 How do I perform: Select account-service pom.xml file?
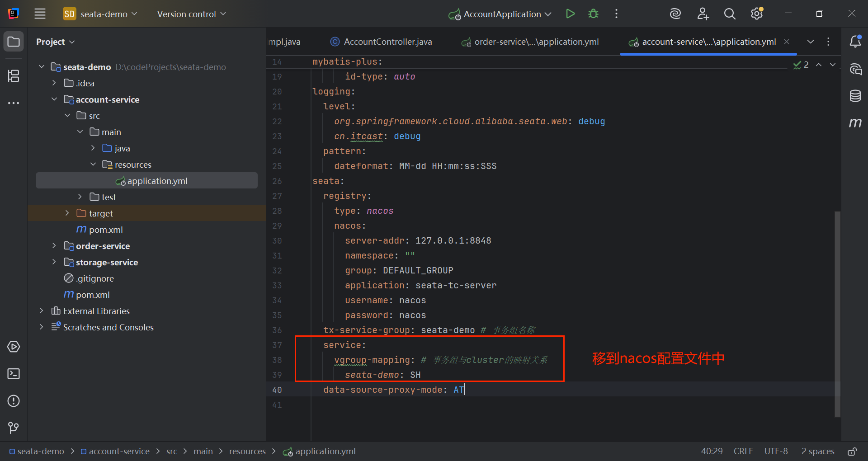tap(99, 230)
